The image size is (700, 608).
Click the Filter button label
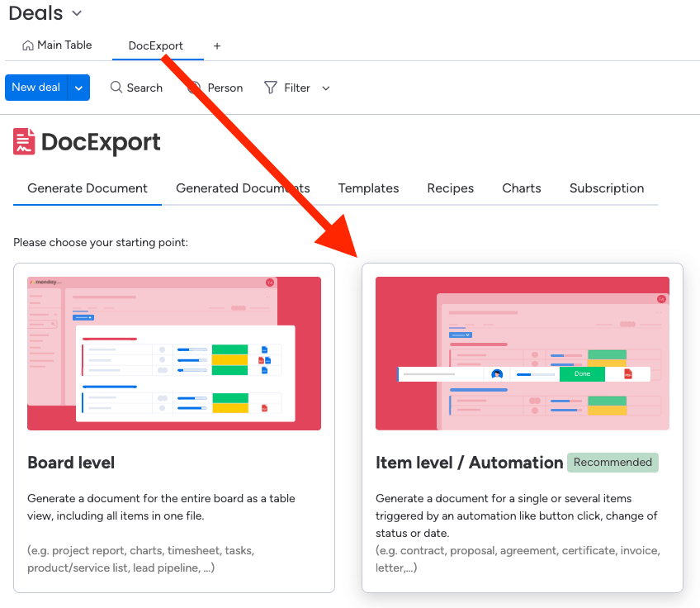(x=297, y=88)
